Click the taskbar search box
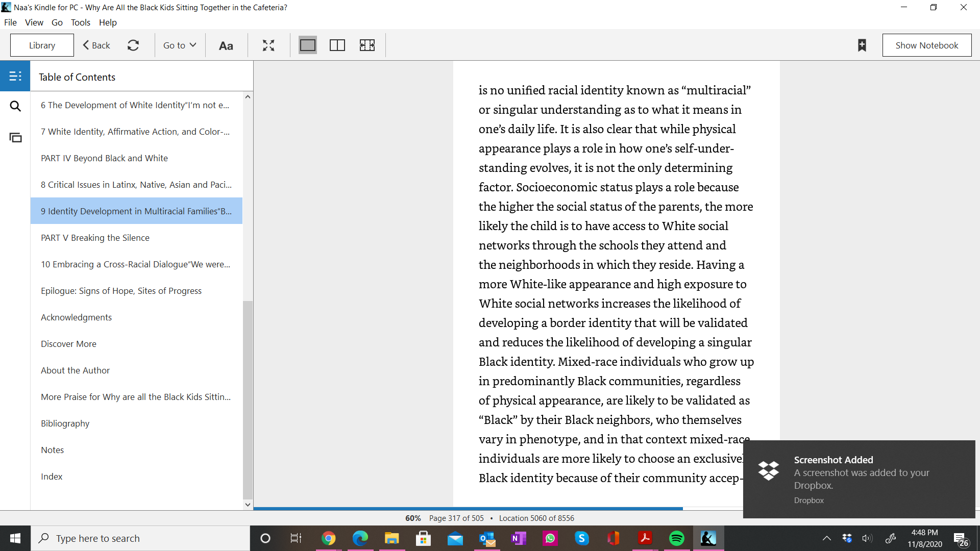Screen dimensions: 980x551 140,538
